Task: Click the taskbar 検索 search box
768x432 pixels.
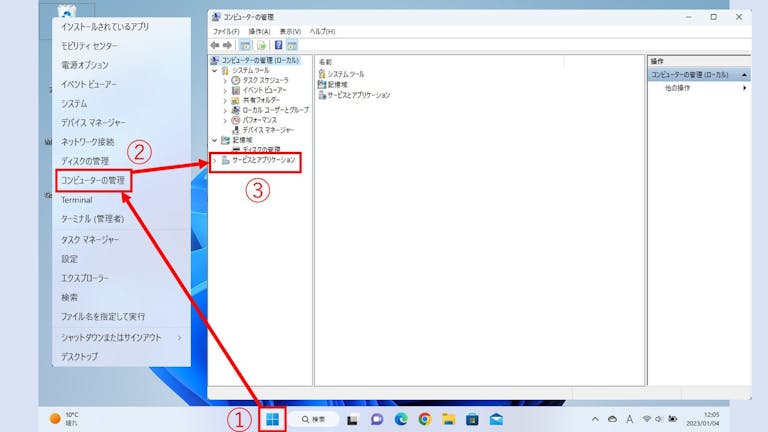Action: (313, 419)
